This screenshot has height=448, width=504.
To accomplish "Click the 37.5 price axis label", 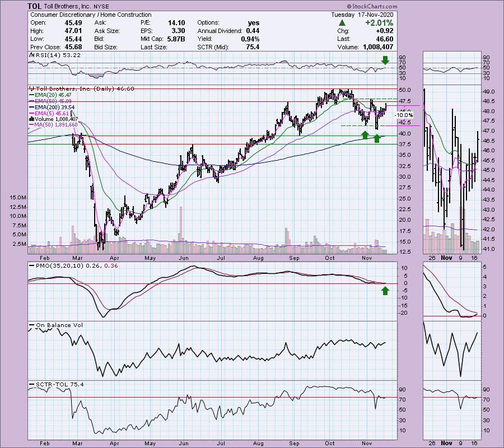I will pyautogui.click(x=404, y=144).
